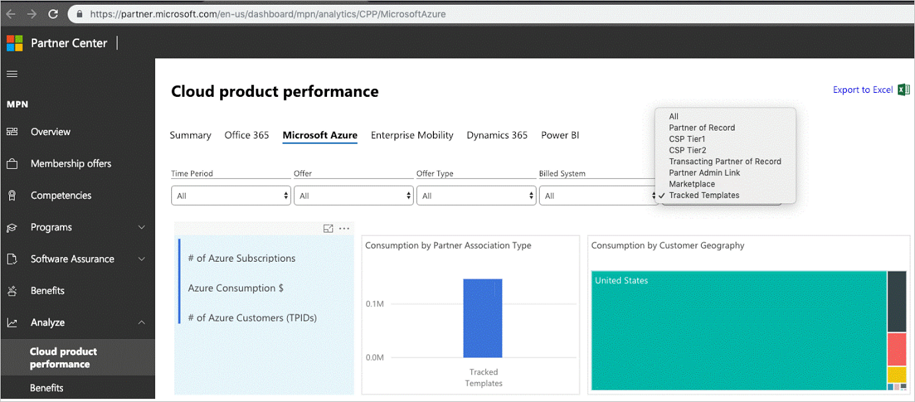The width and height of the screenshot is (915, 402).
Task: Click the teal United States treemap block
Action: tap(739, 330)
